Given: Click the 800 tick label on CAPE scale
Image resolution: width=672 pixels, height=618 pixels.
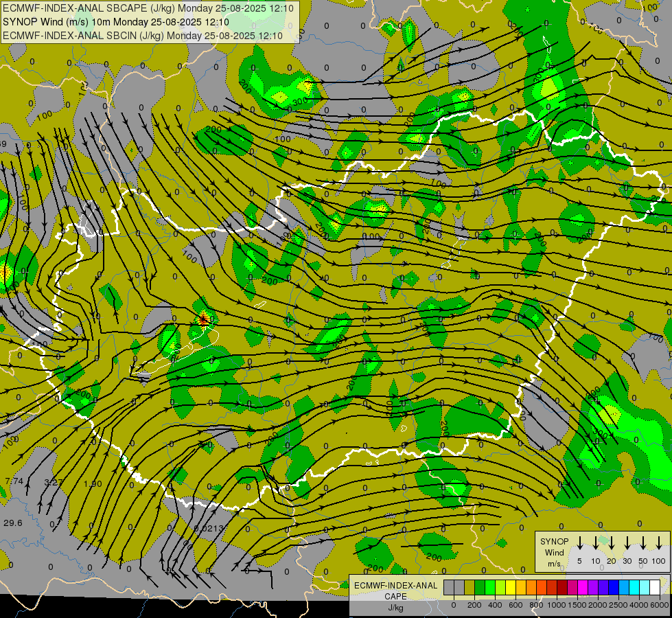Looking at the screenshot, I should pyautogui.click(x=536, y=605).
